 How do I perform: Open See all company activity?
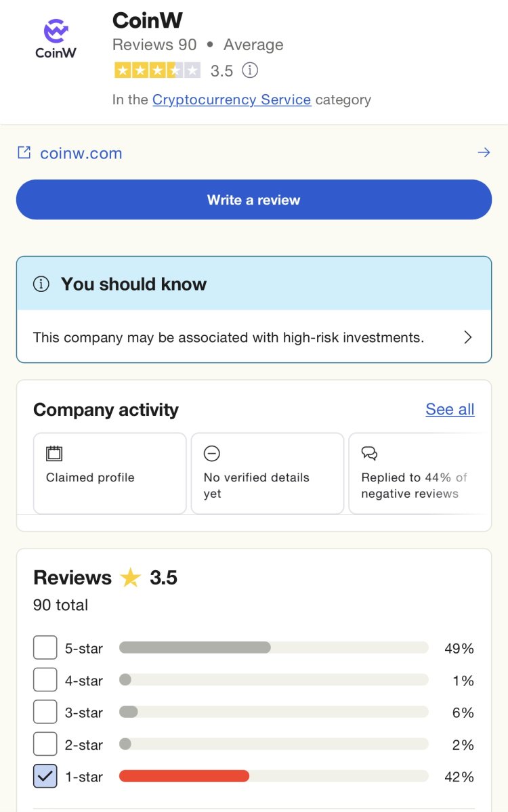(450, 410)
